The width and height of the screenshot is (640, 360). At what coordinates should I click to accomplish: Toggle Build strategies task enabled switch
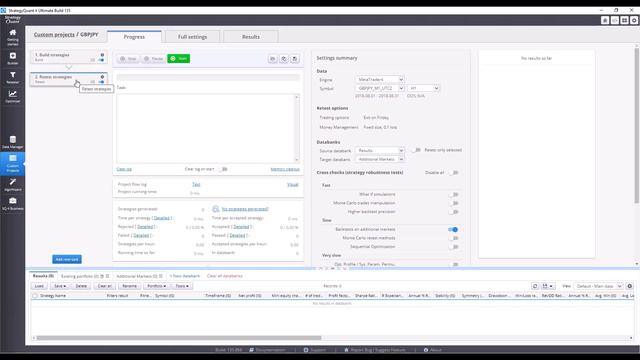tap(101, 60)
